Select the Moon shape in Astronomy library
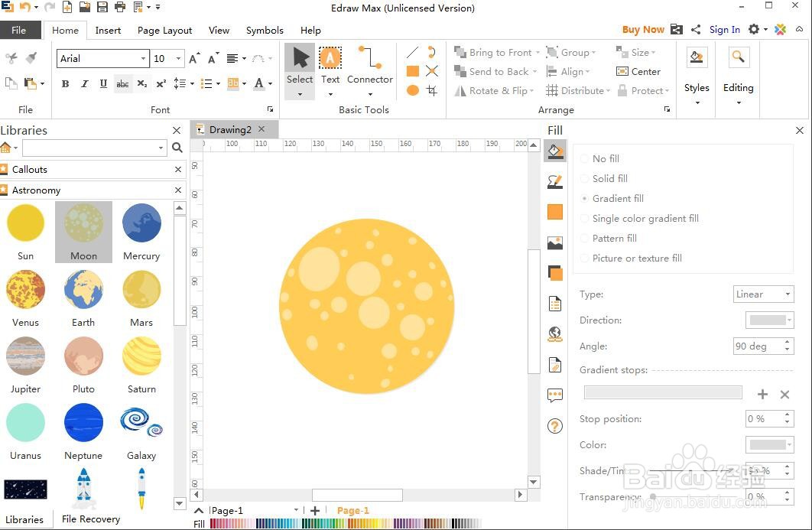The image size is (812, 530). click(x=83, y=232)
